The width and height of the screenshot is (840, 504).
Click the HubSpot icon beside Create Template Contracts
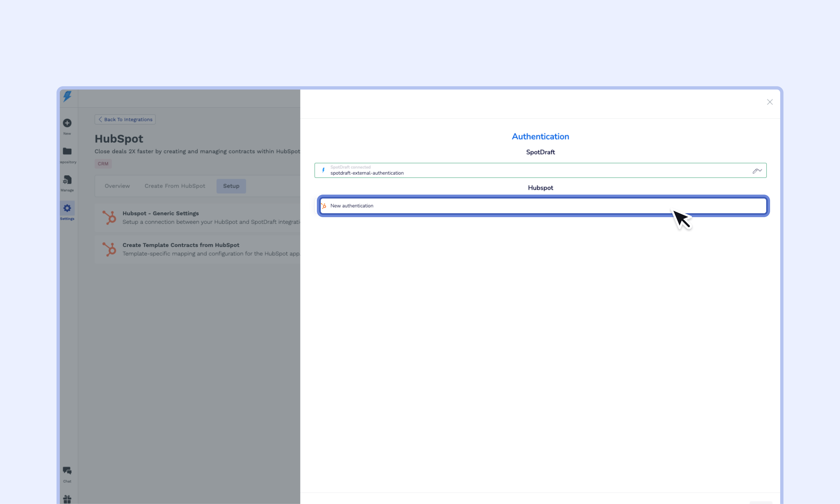(x=109, y=249)
